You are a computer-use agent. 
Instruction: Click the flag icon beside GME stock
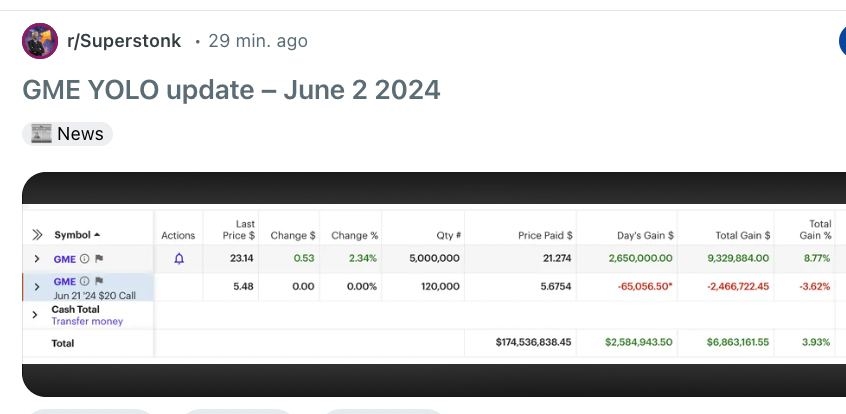click(x=99, y=259)
